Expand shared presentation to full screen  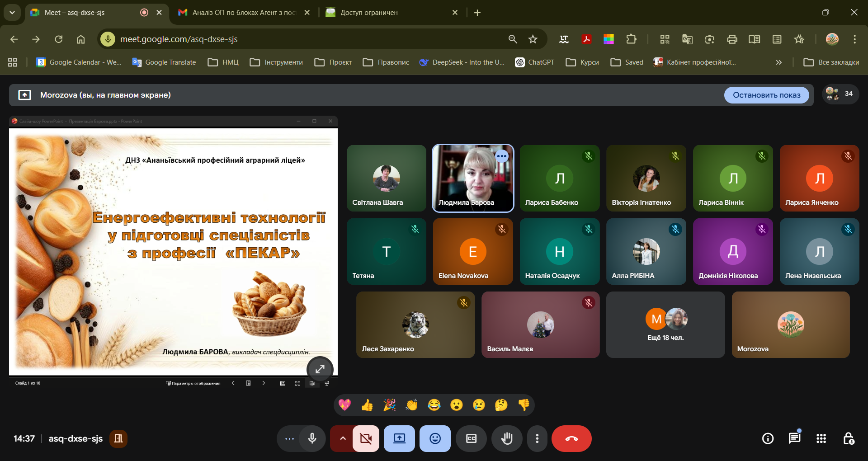pos(320,369)
